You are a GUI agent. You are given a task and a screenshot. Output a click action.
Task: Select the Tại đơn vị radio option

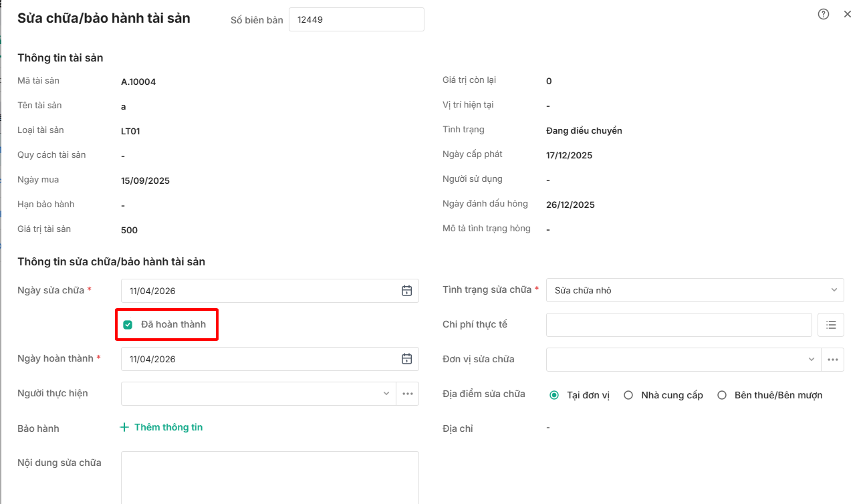554,395
